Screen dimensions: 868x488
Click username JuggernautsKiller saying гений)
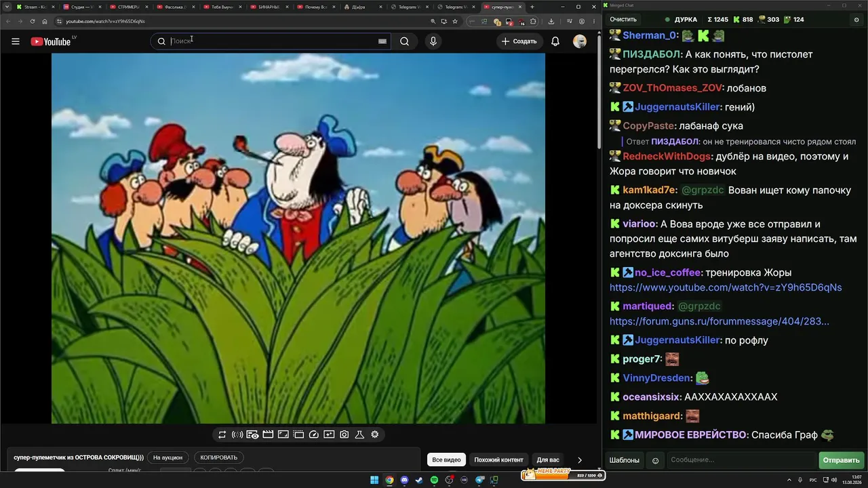pyautogui.click(x=677, y=107)
